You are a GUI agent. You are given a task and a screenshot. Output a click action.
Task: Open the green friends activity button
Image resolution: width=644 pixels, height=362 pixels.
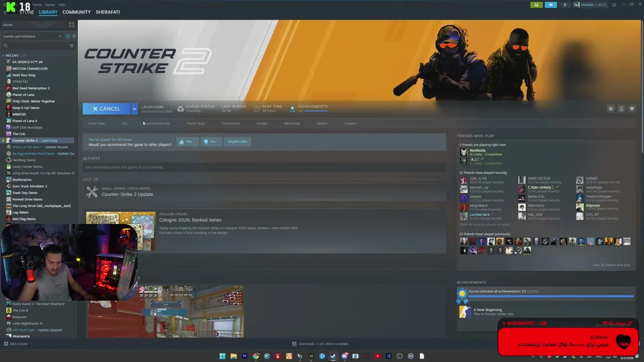(536, 5)
